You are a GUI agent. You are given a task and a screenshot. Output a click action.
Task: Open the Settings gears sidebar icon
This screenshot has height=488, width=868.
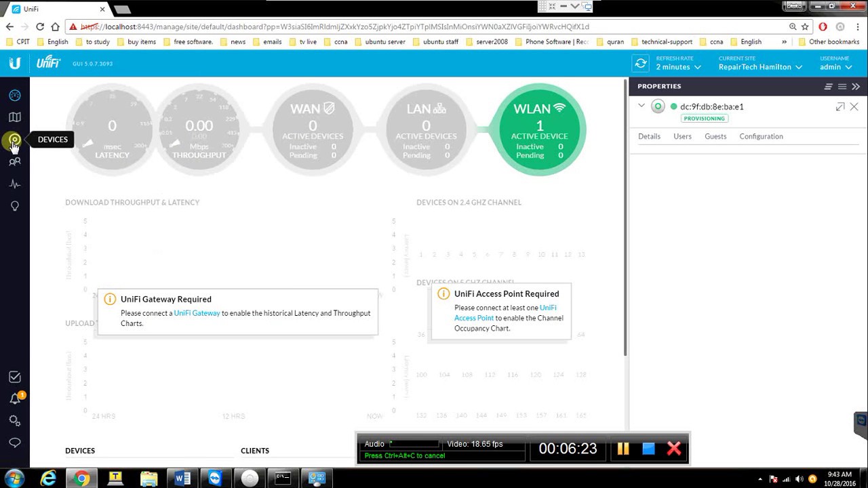[x=15, y=421]
